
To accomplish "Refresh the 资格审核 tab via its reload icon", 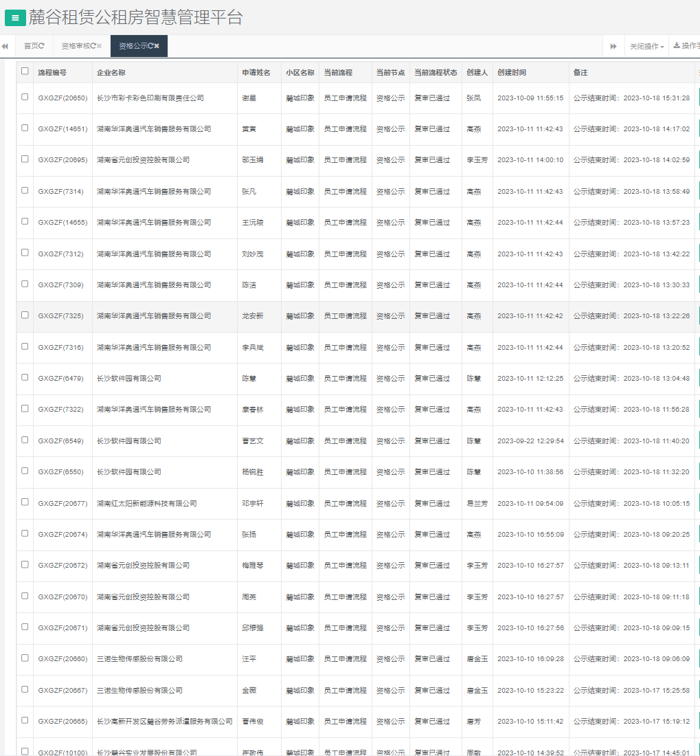I will (93, 46).
